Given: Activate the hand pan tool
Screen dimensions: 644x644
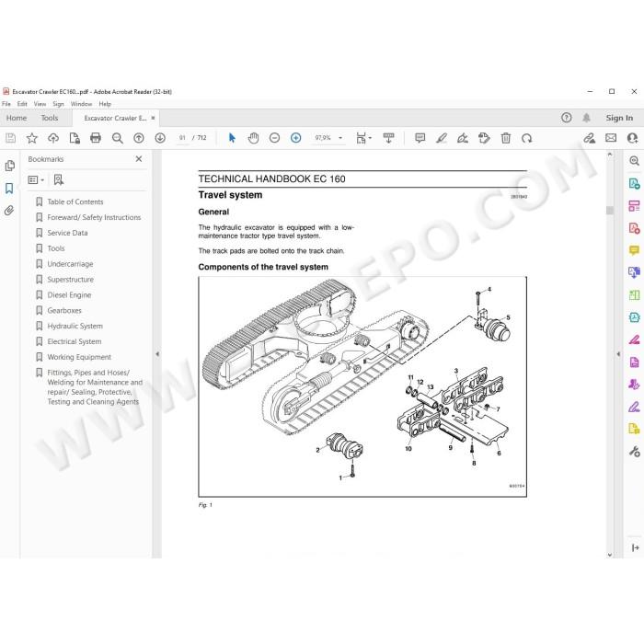Looking at the screenshot, I should tap(253, 138).
